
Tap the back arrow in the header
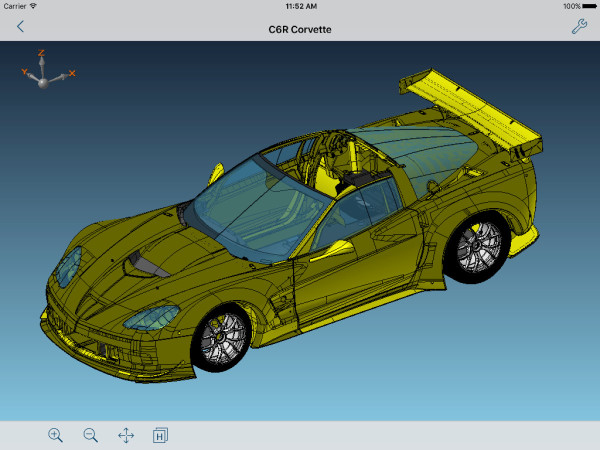(x=20, y=28)
